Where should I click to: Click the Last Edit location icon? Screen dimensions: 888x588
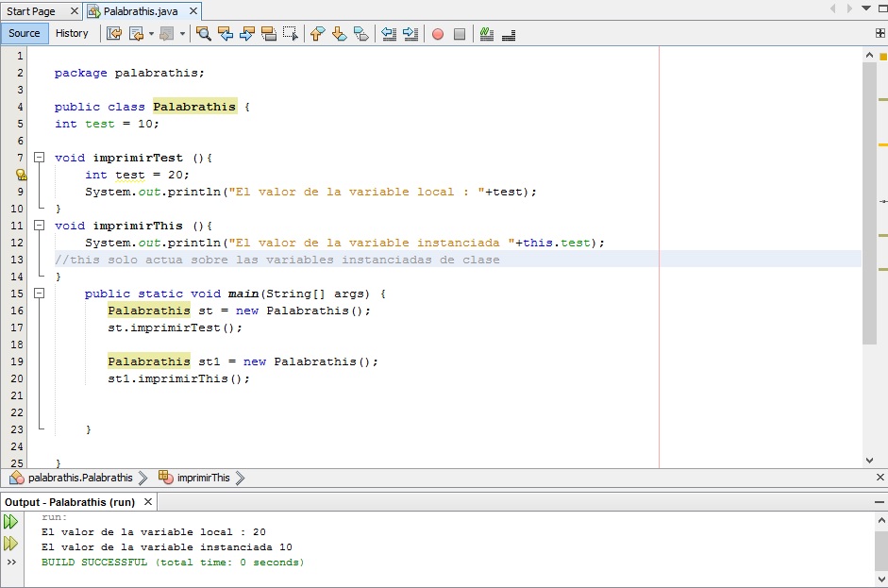(114, 34)
